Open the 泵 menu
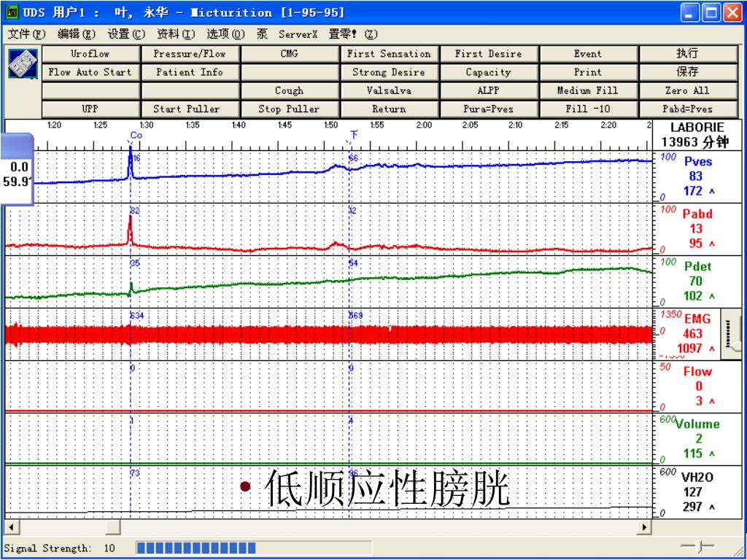Screen dimensions: 747x560 [x=262, y=34]
